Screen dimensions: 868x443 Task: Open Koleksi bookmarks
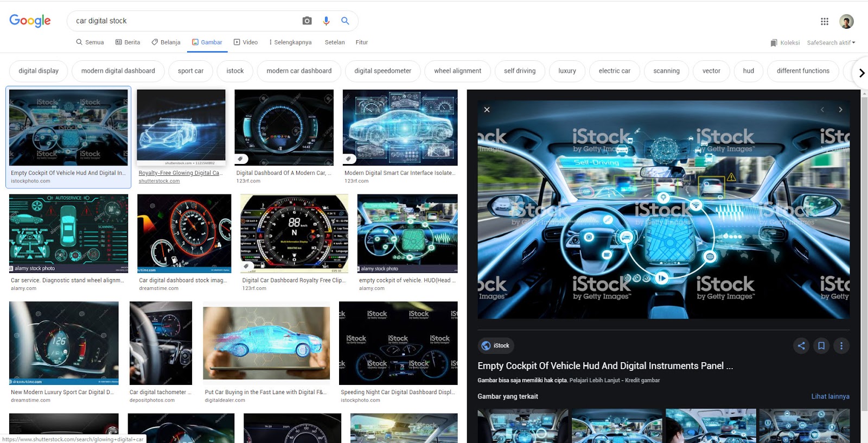[x=785, y=43]
